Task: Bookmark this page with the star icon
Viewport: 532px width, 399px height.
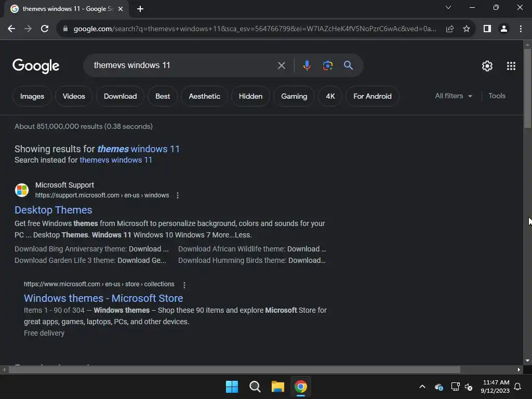Action: pyautogui.click(x=467, y=29)
